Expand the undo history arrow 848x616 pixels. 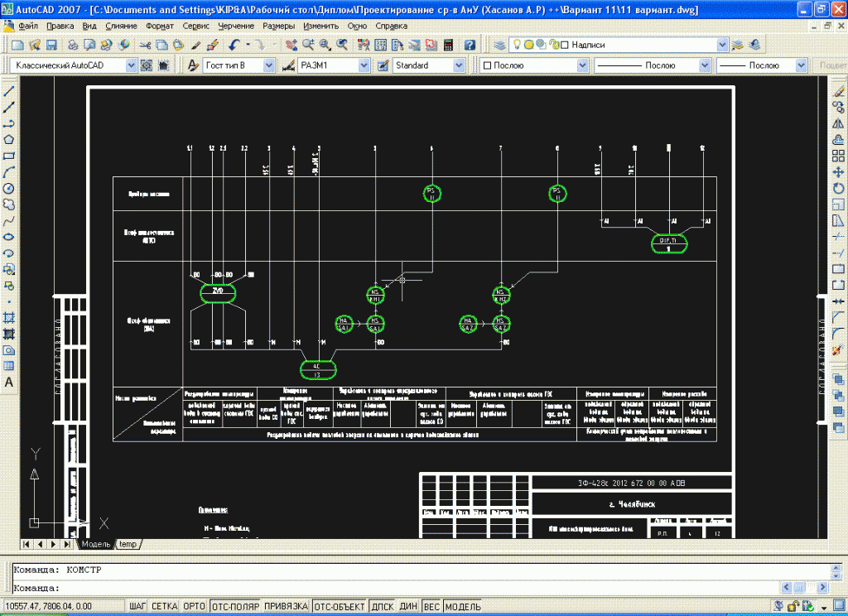tap(248, 46)
